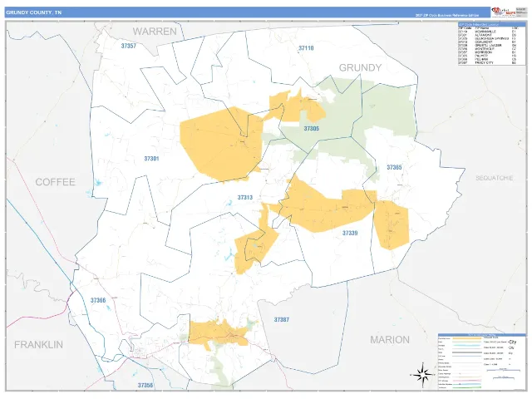This screenshot has height=399, width=532.
Task: Click the ZIP code 37387 label
Action: 282,319
